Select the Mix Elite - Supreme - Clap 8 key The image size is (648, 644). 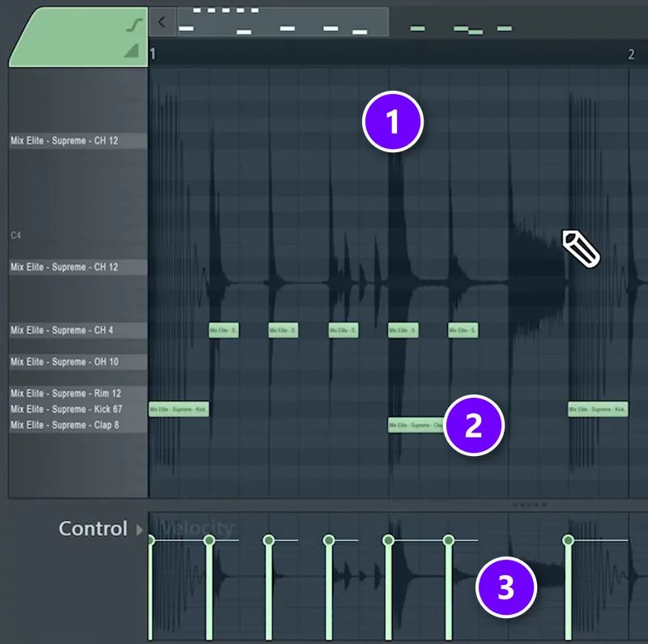click(78, 425)
